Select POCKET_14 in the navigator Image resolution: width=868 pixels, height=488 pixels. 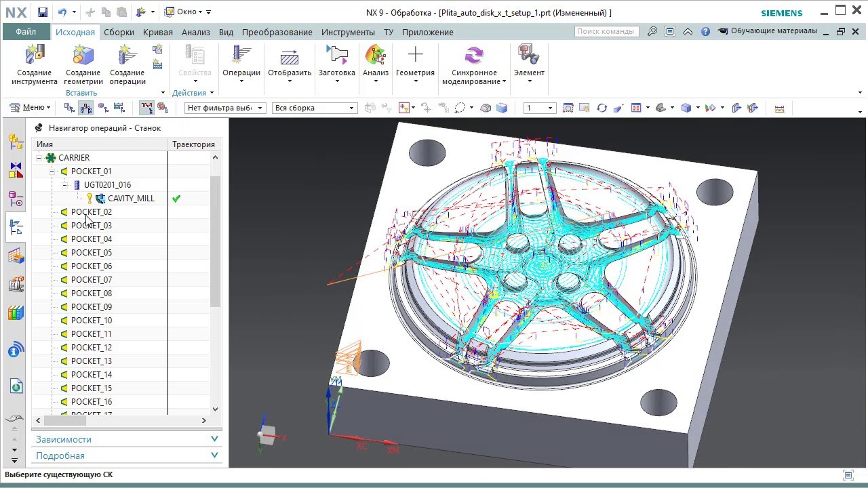coord(91,374)
